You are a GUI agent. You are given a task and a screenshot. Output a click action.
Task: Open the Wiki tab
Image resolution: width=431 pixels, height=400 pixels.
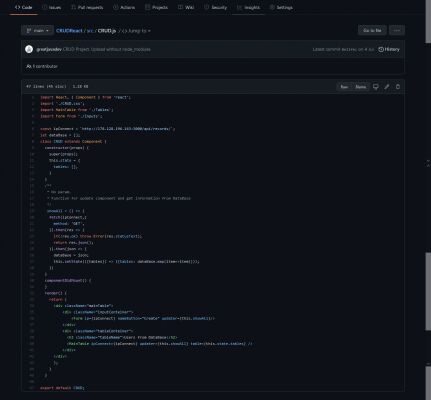point(186,7)
